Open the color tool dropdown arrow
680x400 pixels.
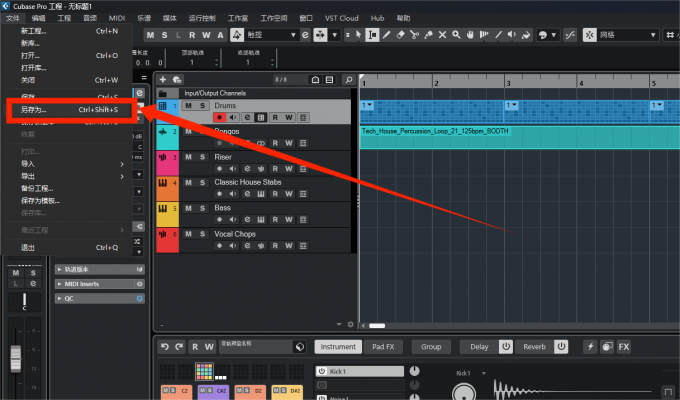coord(553,35)
